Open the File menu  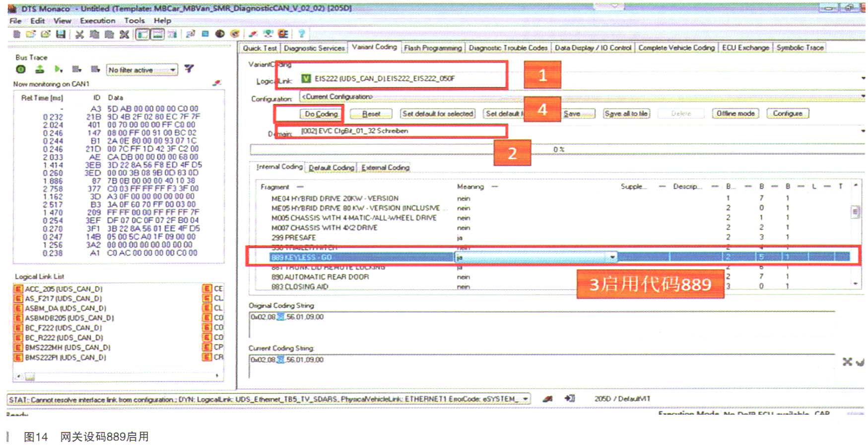15,21
